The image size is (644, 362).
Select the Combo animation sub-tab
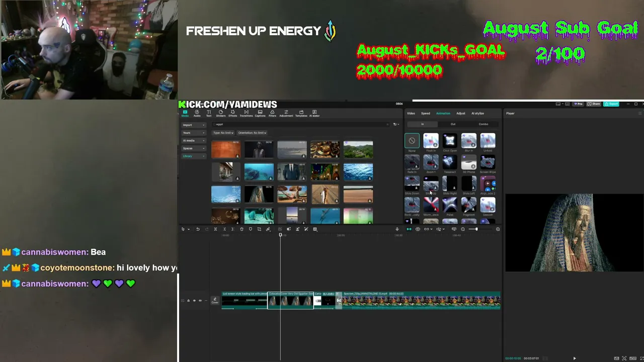(x=484, y=124)
